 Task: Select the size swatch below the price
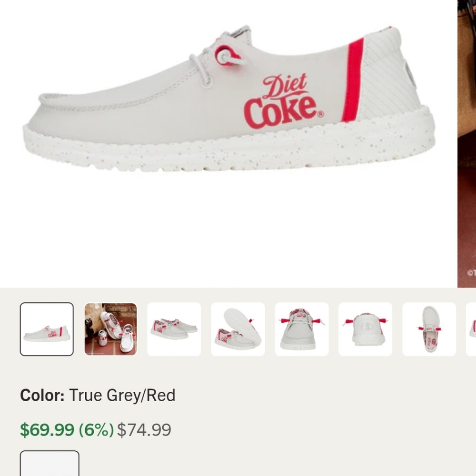click(x=50, y=464)
